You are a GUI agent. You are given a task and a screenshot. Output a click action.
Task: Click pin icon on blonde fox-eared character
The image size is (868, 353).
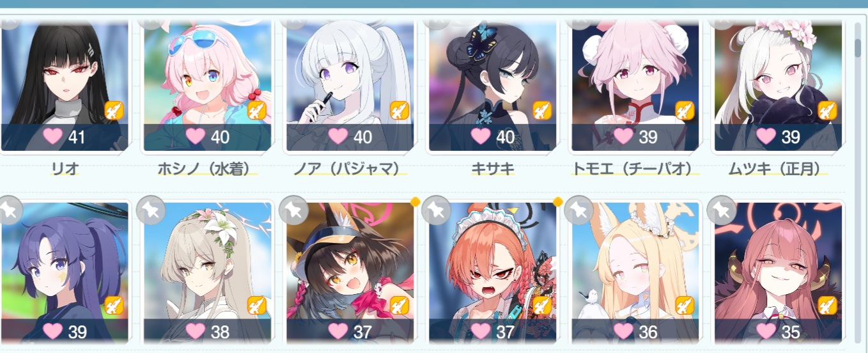tap(579, 210)
